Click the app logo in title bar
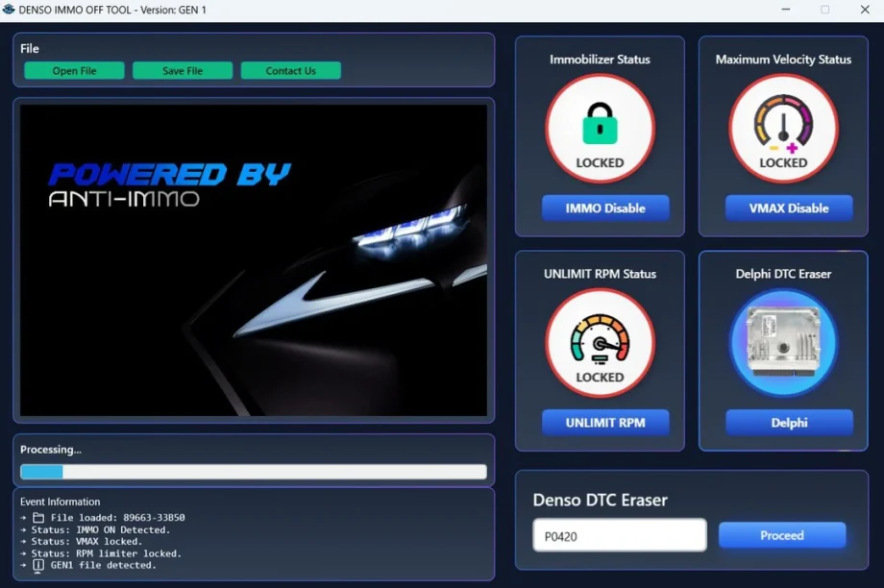884x588 pixels. pyautogui.click(x=10, y=10)
